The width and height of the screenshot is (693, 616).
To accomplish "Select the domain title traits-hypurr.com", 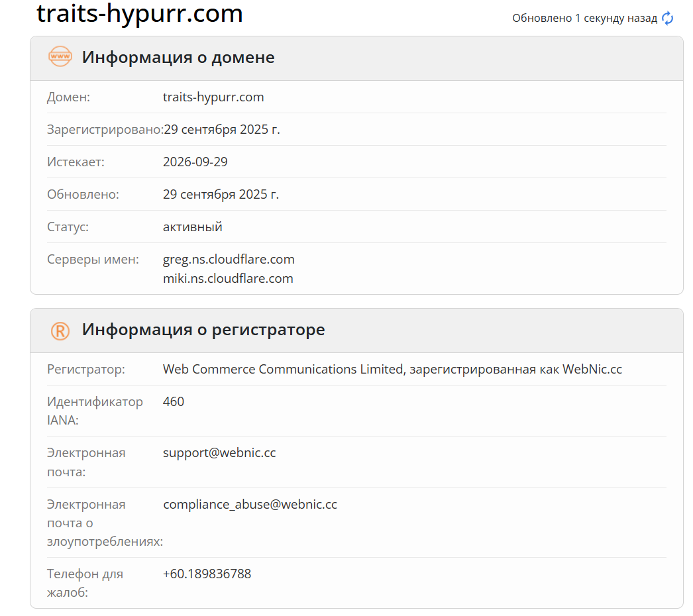I will click(140, 14).
